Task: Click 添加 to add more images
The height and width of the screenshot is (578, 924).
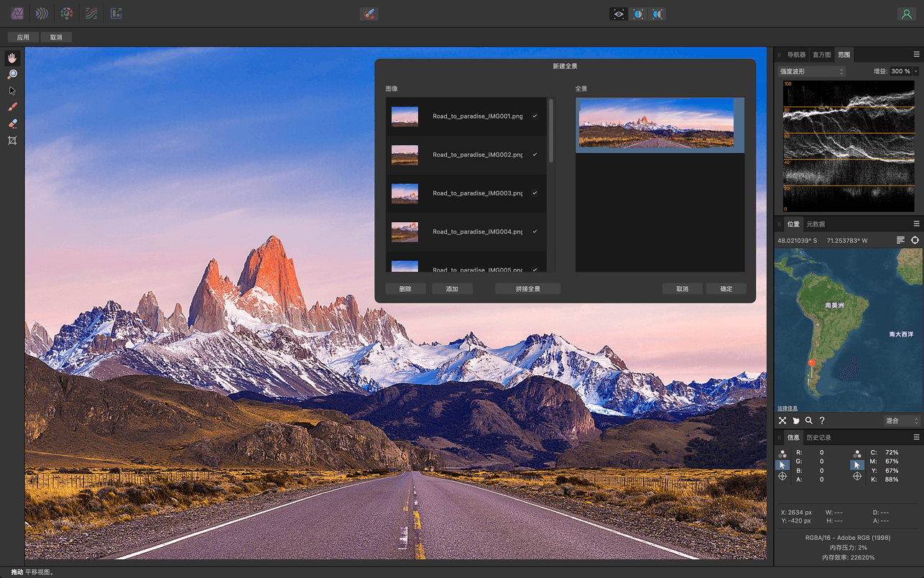Action: coord(452,288)
